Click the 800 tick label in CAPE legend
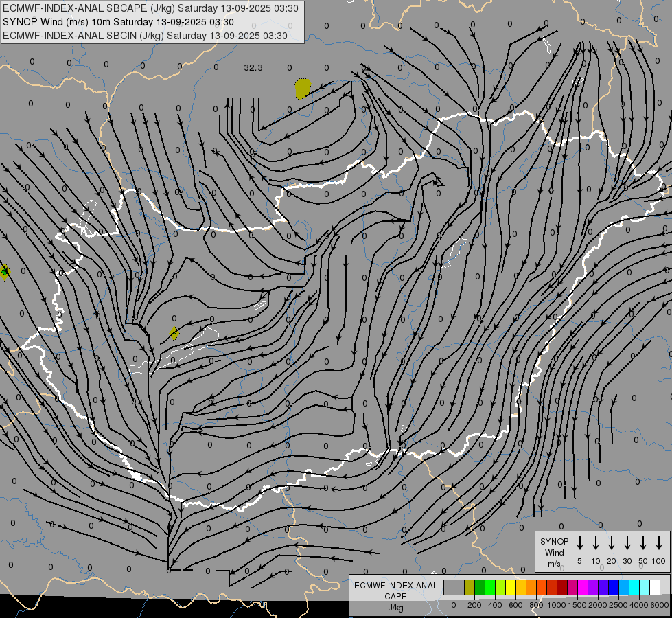Image resolution: width=672 pixels, height=618 pixels. click(536, 605)
